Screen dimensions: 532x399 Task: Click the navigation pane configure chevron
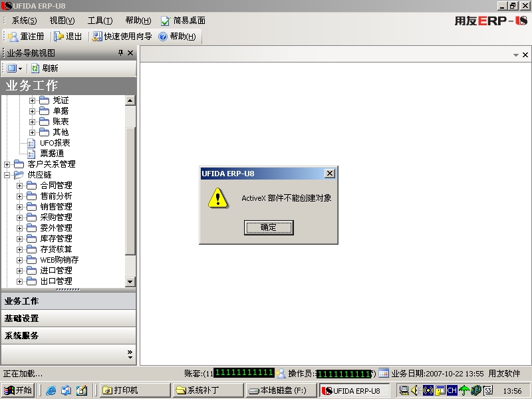coord(130,354)
